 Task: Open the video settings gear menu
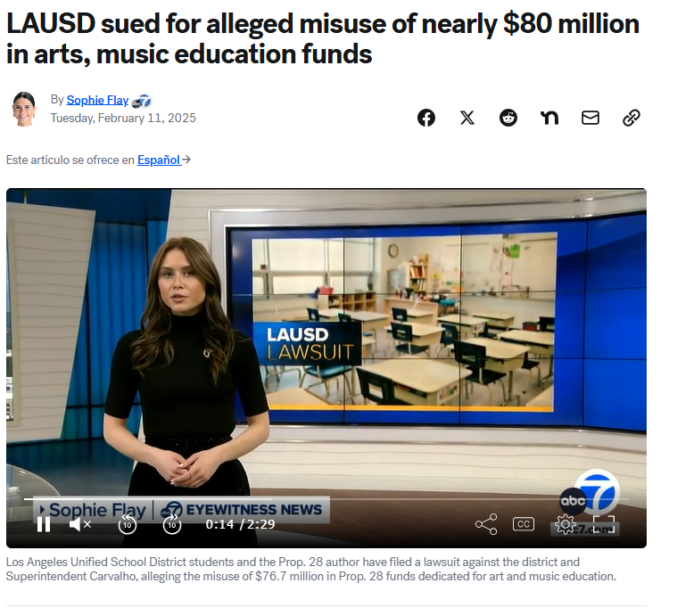coord(566,524)
